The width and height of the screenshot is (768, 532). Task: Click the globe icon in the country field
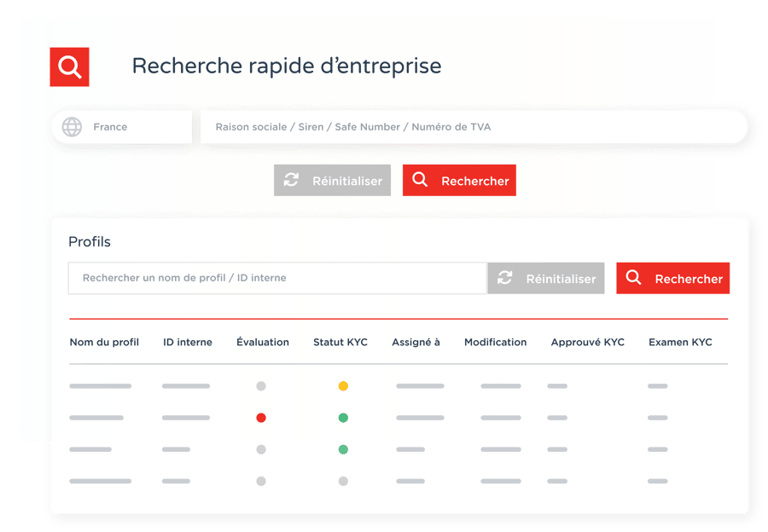click(x=73, y=127)
